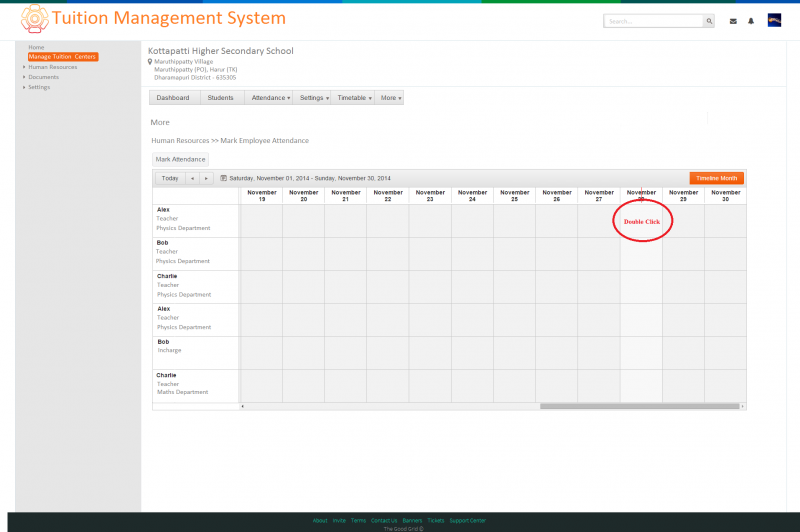Expand Documents in sidebar
This screenshot has height=532, width=800.
click(x=43, y=77)
